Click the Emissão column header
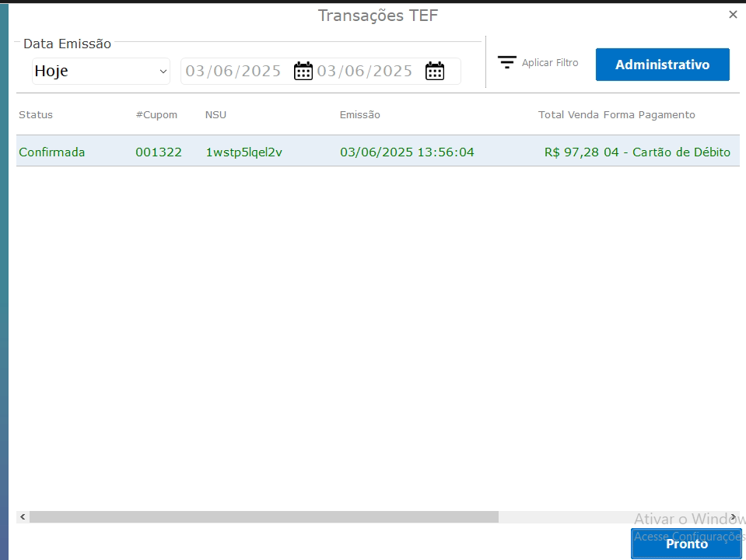746x560 pixels. pos(359,115)
